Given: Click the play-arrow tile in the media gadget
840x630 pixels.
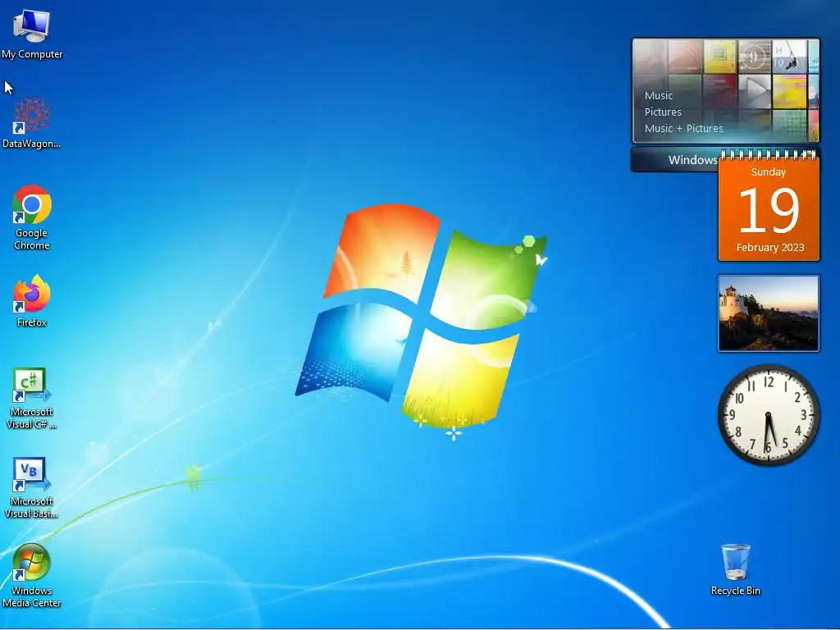Looking at the screenshot, I should pyautogui.click(x=755, y=90).
